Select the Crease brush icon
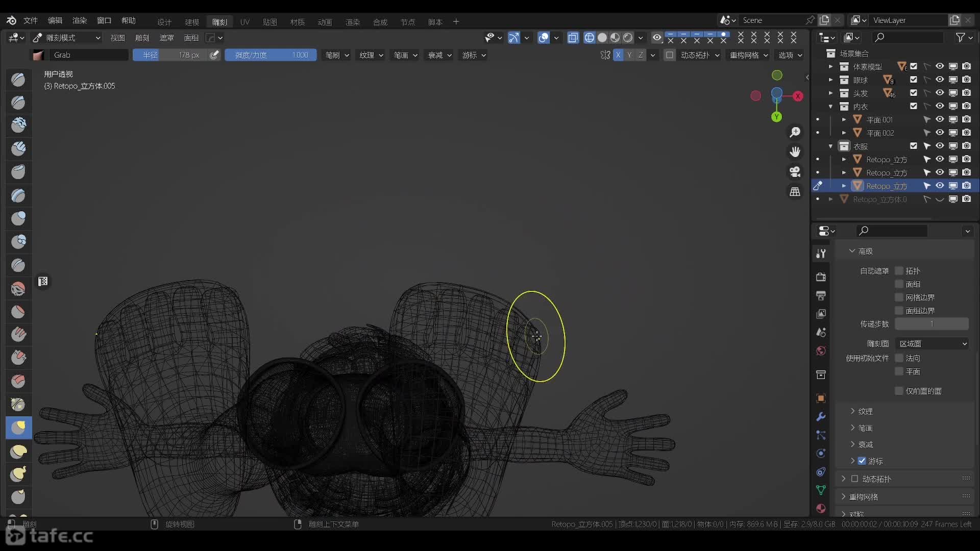Screen dimensions: 980x551 [x=18, y=265]
